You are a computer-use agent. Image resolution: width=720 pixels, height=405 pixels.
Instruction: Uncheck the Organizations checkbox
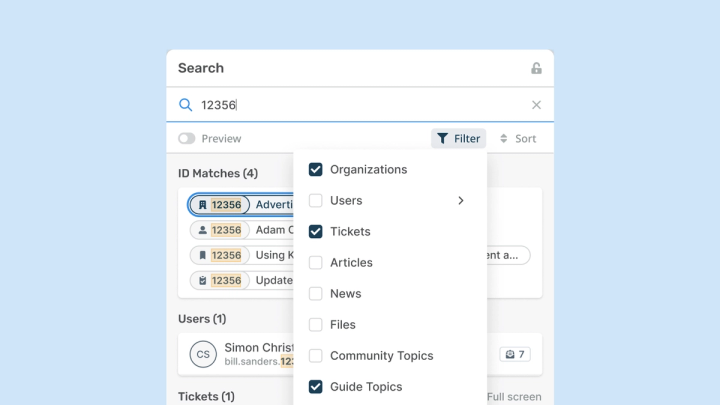tap(316, 170)
